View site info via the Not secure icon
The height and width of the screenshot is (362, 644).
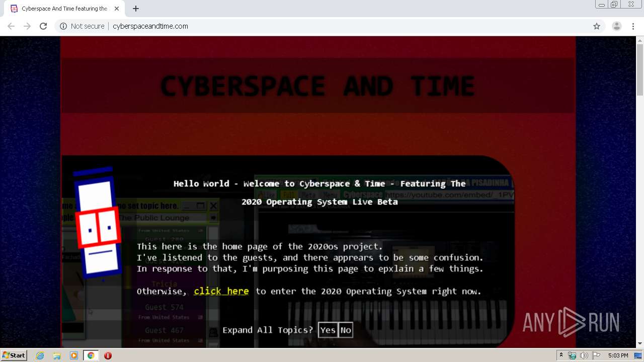[x=63, y=26]
